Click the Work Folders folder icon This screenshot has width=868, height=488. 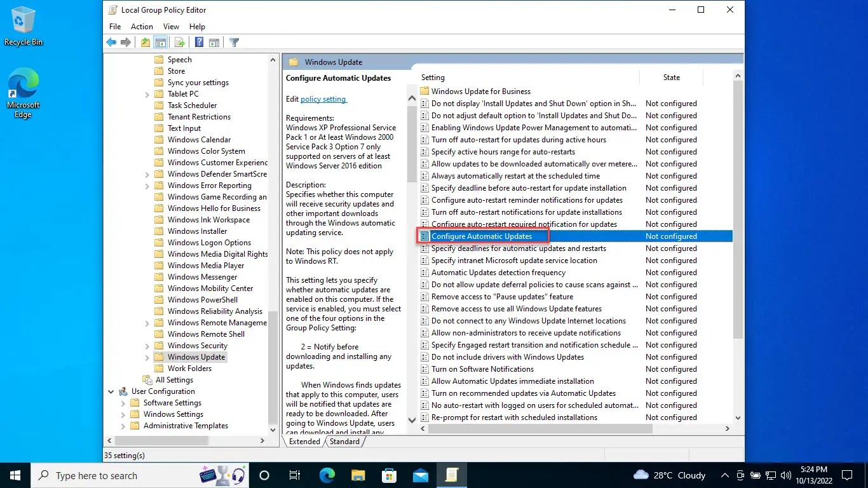click(159, 369)
